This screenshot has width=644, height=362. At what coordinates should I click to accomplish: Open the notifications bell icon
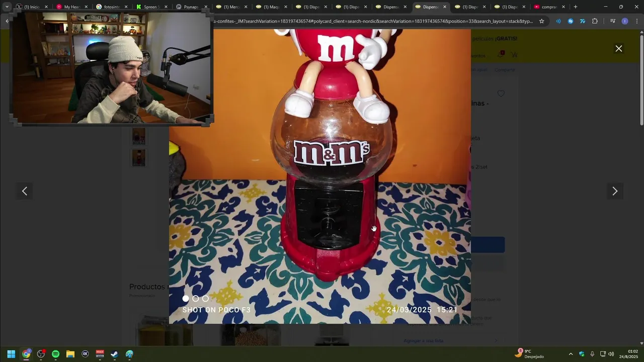click(x=501, y=54)
